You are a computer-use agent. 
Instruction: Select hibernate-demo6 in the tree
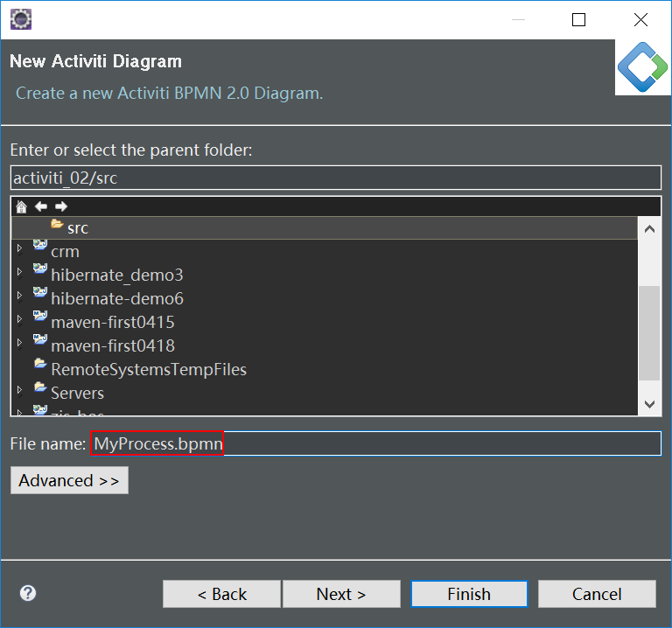(x=117, y=299)
